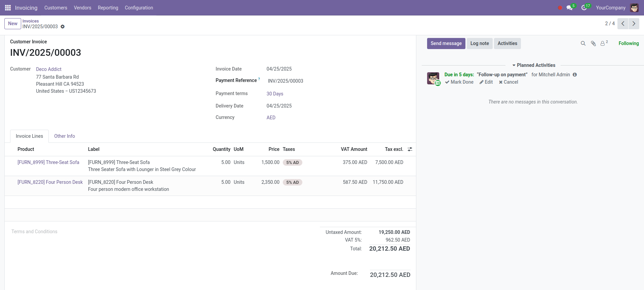Image resolution: width=644 pixels, height=290 pixels.
Task: Click the sofa line label description
Action: click(x=142, y=166)
